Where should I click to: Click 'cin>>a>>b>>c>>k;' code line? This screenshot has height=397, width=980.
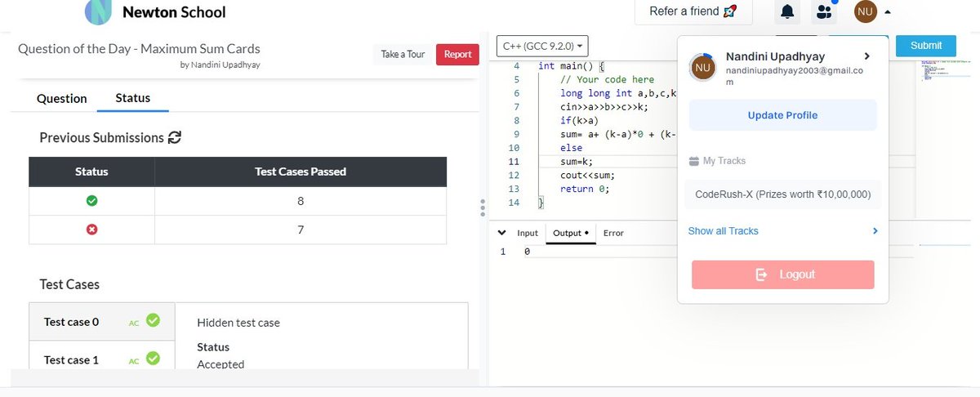click(x=604, y=106)
